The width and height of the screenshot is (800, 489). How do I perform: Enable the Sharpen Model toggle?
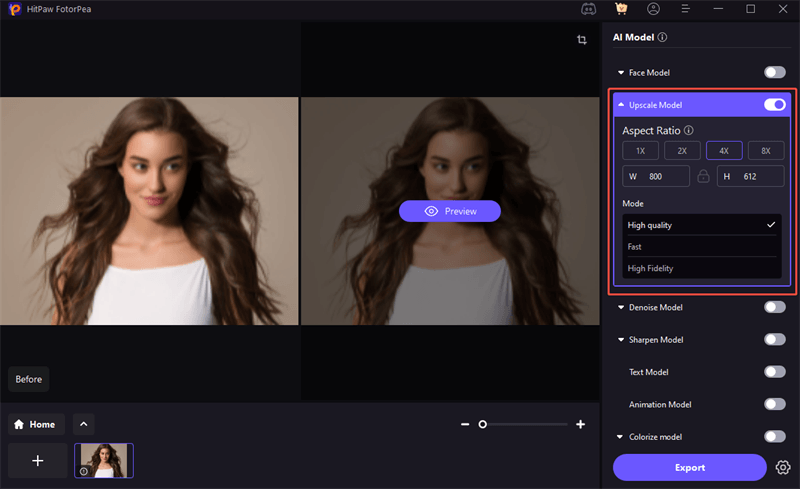(x=774, y=339)
